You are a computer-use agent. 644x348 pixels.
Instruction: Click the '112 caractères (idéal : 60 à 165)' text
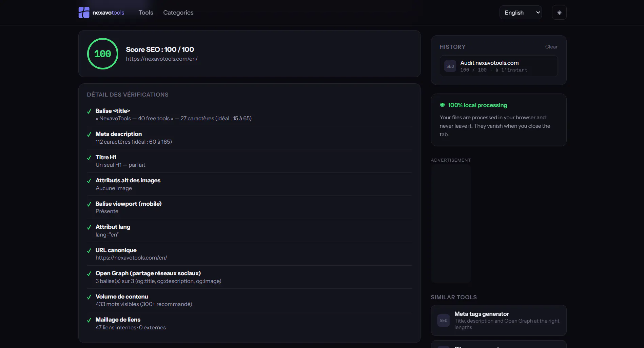[x=134, y=142]
